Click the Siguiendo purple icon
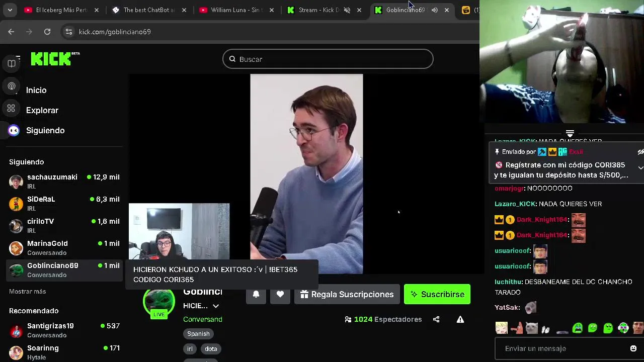Screen dimensions: 644x362 pyautogui.click(x=14, y=130)
